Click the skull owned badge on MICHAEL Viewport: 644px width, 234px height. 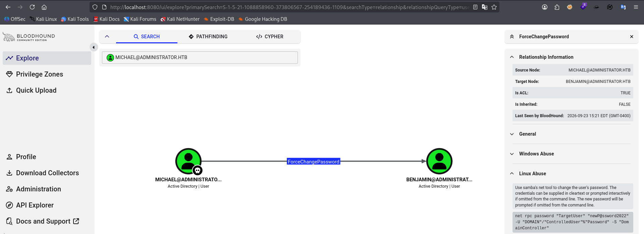tap(198, 171)
